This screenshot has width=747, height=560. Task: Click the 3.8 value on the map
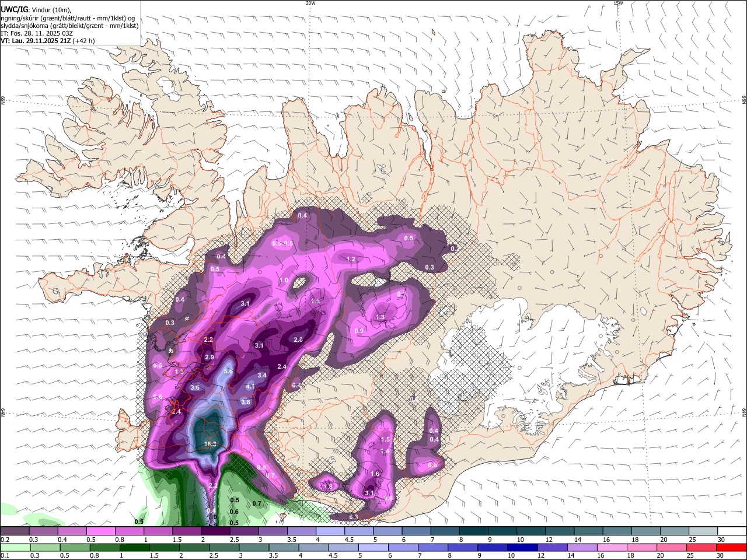pos(246,402)
